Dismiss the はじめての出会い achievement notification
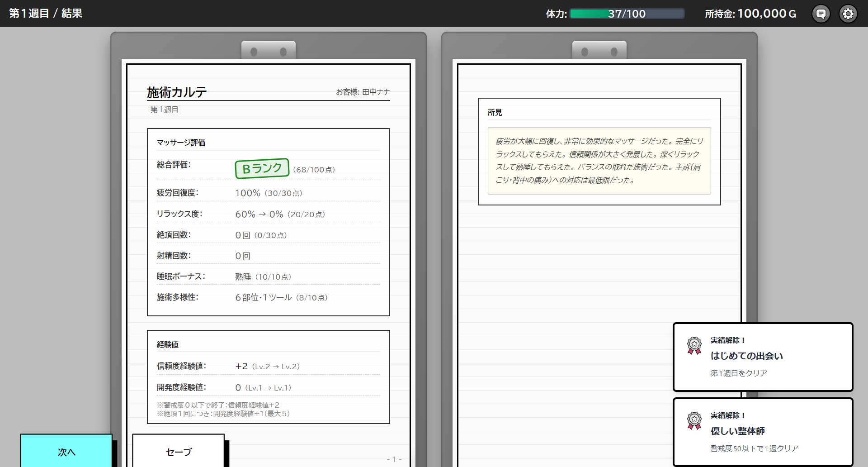Screen dimensions: 868x467 tap(763, 357)
